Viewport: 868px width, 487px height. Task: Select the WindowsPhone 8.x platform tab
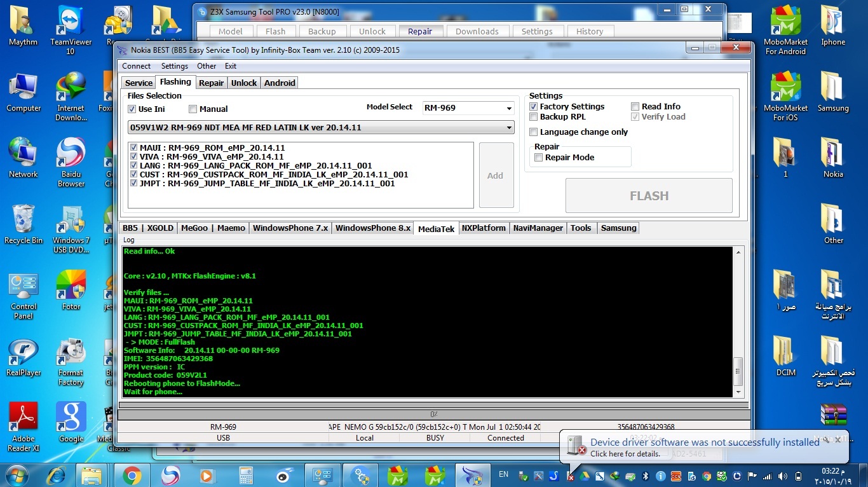click(x=373, y=228)
